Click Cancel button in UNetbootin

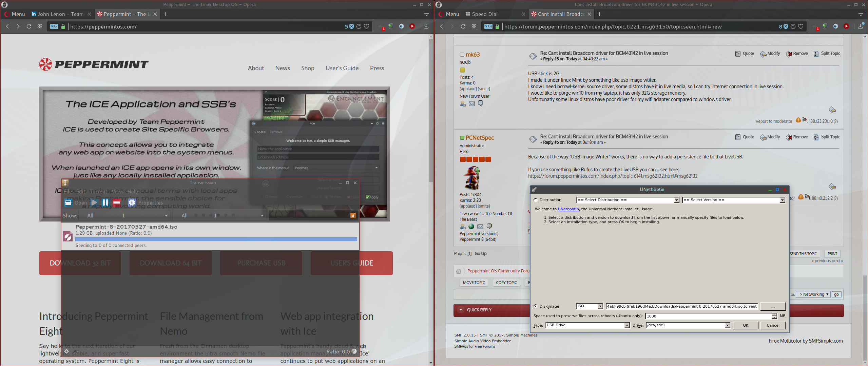coord(773,325)
